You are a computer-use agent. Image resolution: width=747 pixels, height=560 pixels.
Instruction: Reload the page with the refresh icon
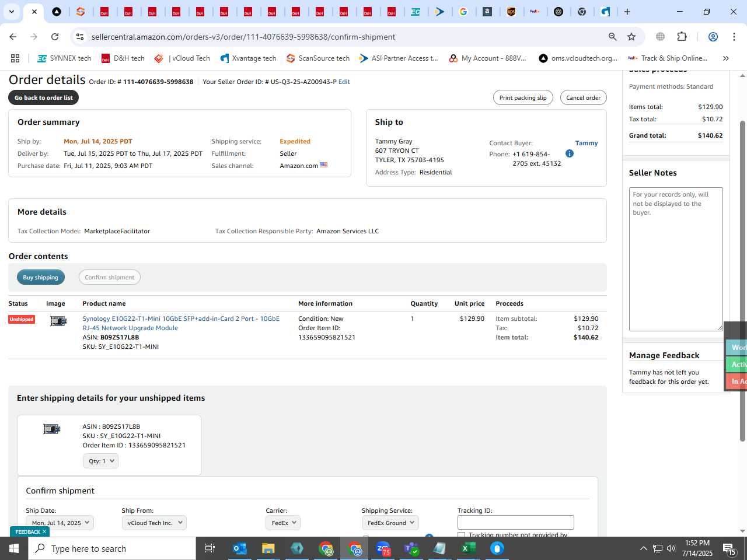(55, 37)
